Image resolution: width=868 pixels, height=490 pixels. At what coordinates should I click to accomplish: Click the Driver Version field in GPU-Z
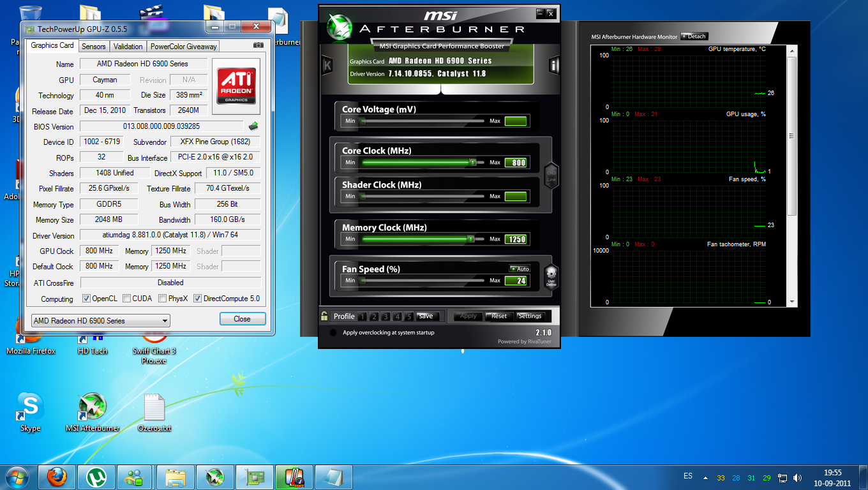pos(170,235)
